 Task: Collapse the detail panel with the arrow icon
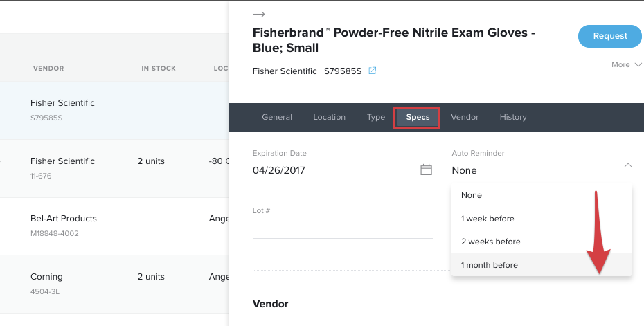(259, 15)
